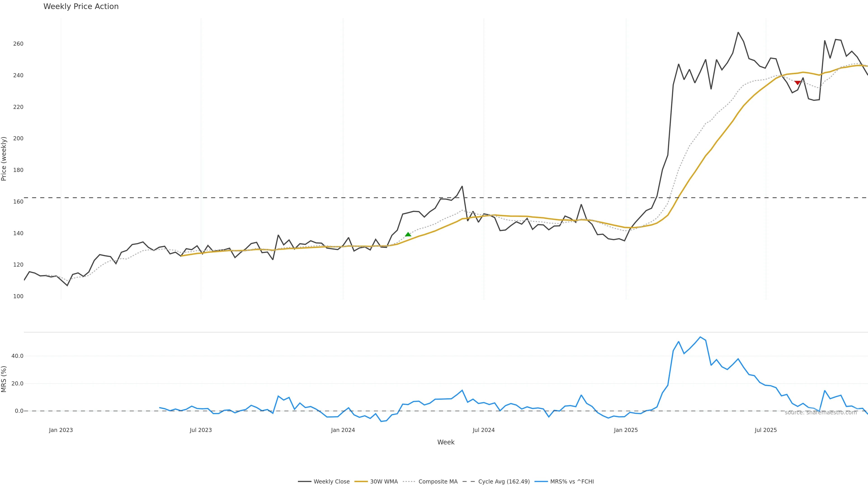Click the Jan 2023 x-axis label
This screenshot has height=488, width=868.
[x=61, y=430]
